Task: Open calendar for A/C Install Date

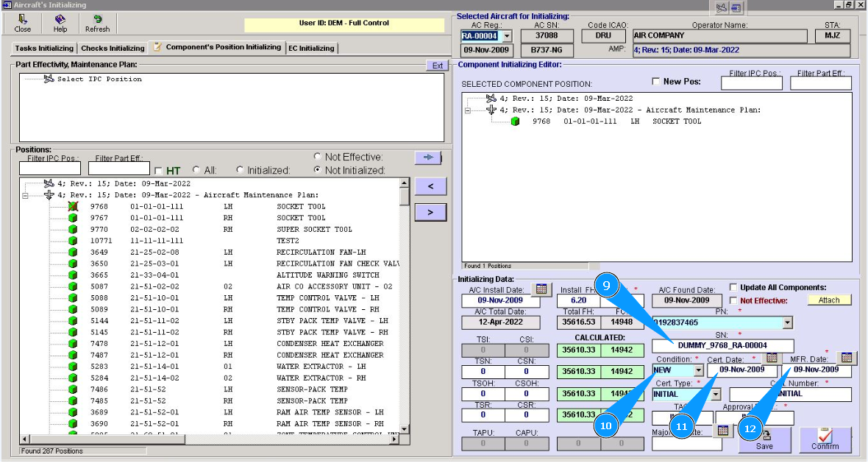Action: pos(541,289)
